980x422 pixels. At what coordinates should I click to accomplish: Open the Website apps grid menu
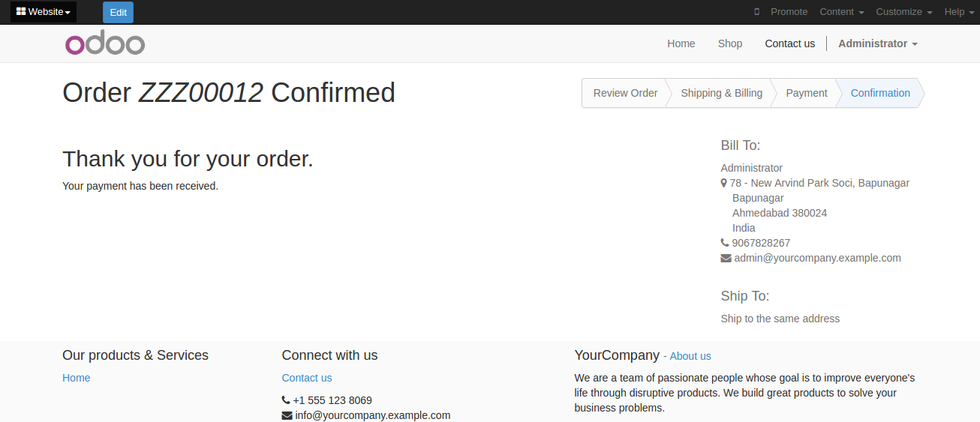coord(44,12)
